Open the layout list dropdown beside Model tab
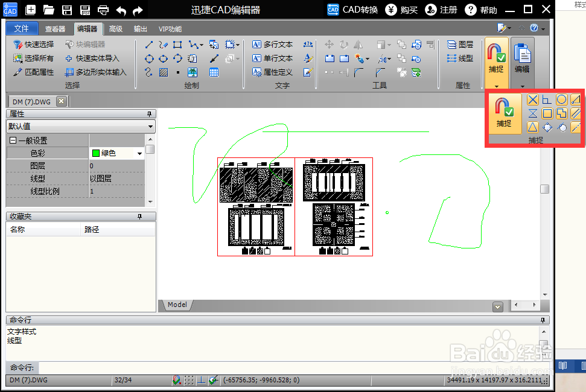The height and width of the screenshot is (392, 586). coord(498,307)
